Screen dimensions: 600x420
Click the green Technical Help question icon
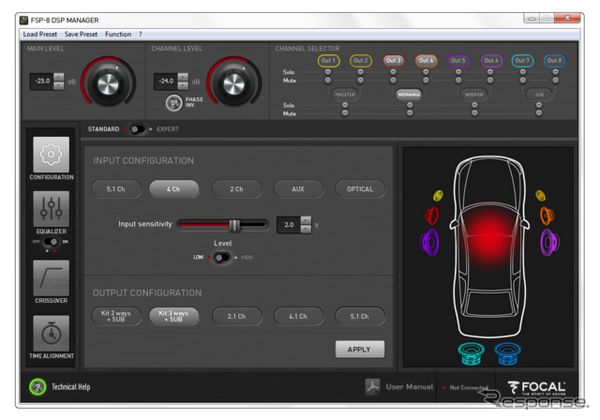38,387
